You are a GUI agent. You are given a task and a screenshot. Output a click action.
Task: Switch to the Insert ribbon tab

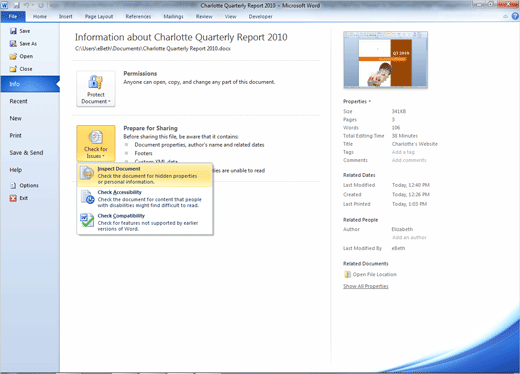[x=66, y=16]
